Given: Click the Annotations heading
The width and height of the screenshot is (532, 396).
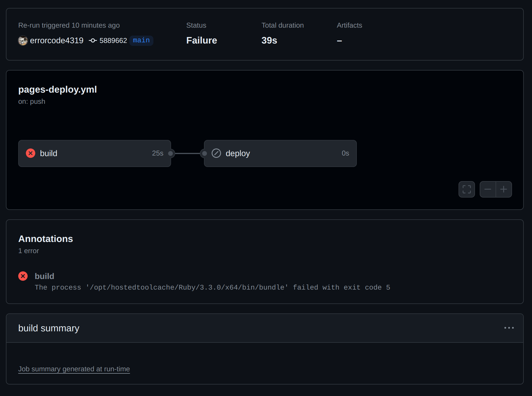Looking at the screenshot, I should 46,239.
